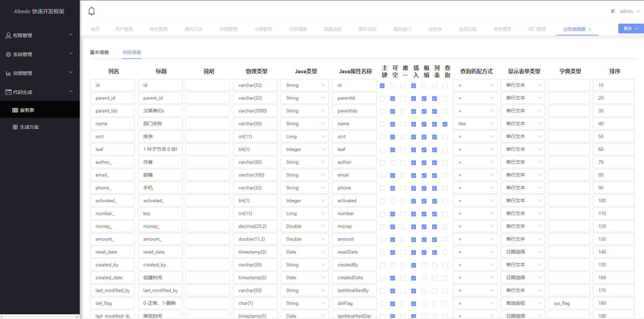
Task: Click the Java属性名称 field containing createdDate
Action: [354, 277]
